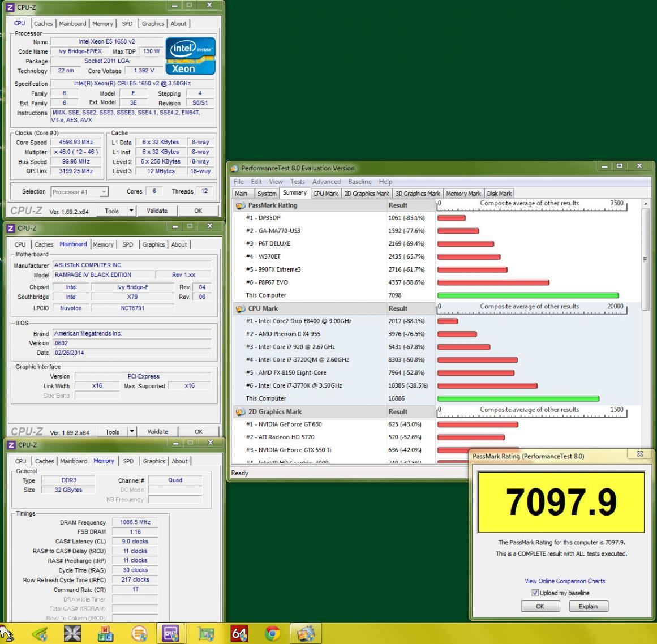Open the SPD tab in the top CPU-Z window
Viewport: 657px width, 644px height.
[127, 24]
